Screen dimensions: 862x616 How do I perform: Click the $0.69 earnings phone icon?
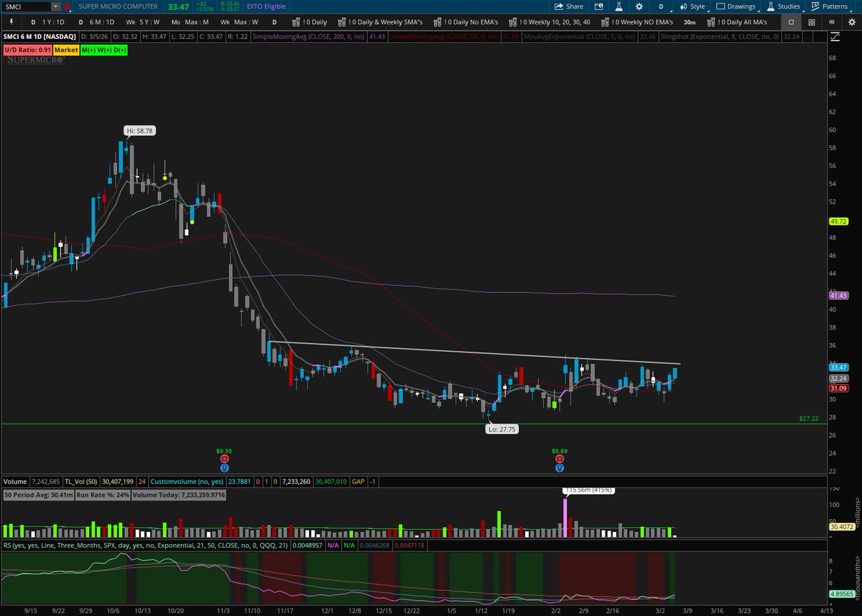(x=559, y=458)
